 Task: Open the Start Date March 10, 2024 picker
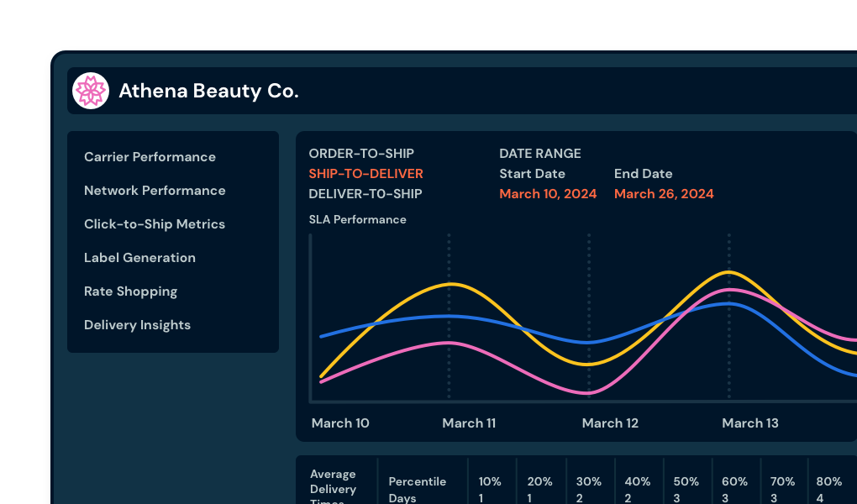(x=548, y=194)
